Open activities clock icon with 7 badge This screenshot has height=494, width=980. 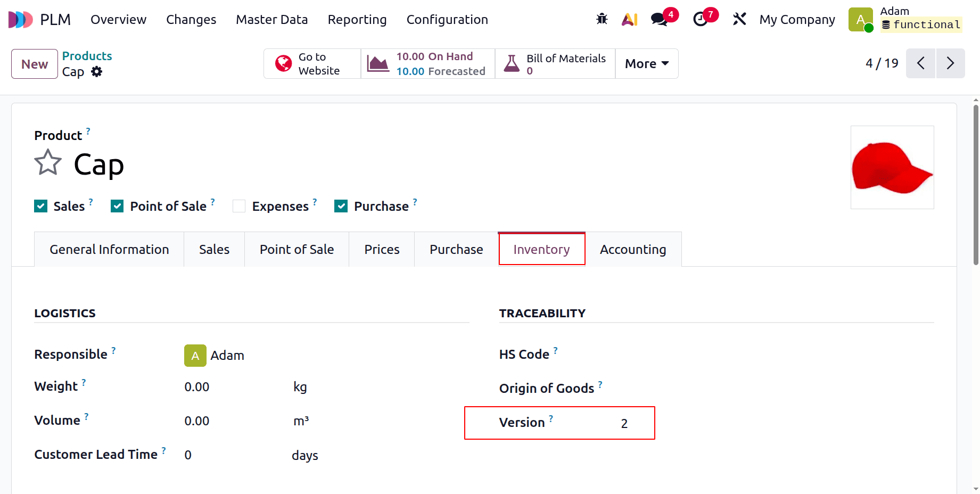click(701, 19)
